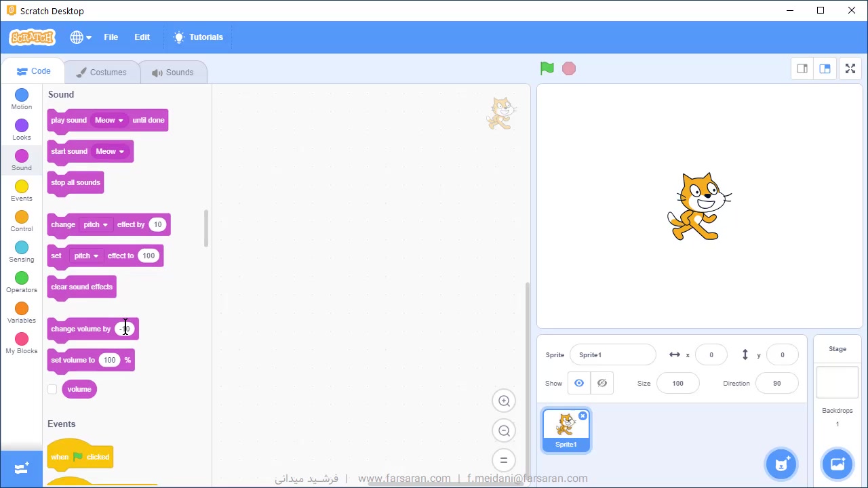Enter full screen stage mode
Image resolution: width=868 pixels, height=488 pixels.
(850, 68)
